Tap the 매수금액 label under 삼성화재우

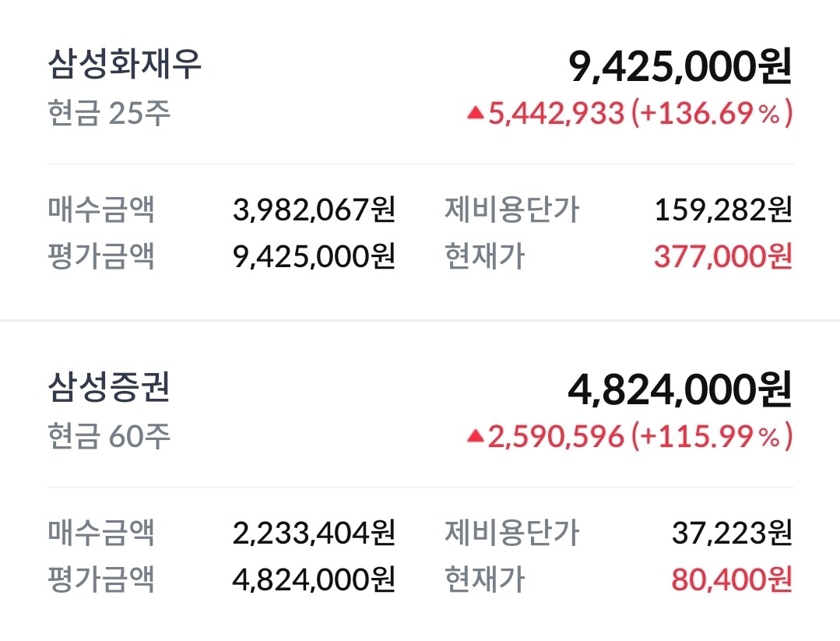[x=100, y=210]
